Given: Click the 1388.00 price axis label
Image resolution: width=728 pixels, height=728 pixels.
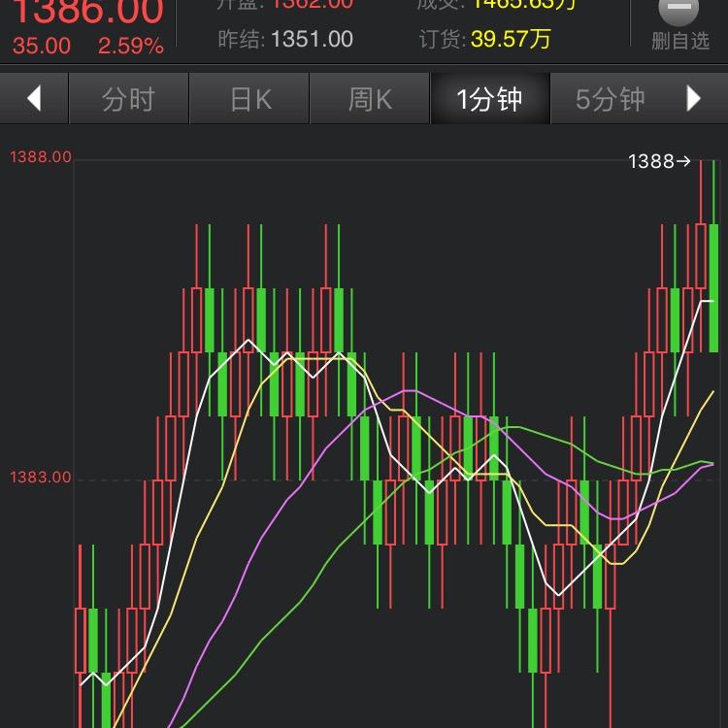Looking at the screenshot, I should [40, 157].
